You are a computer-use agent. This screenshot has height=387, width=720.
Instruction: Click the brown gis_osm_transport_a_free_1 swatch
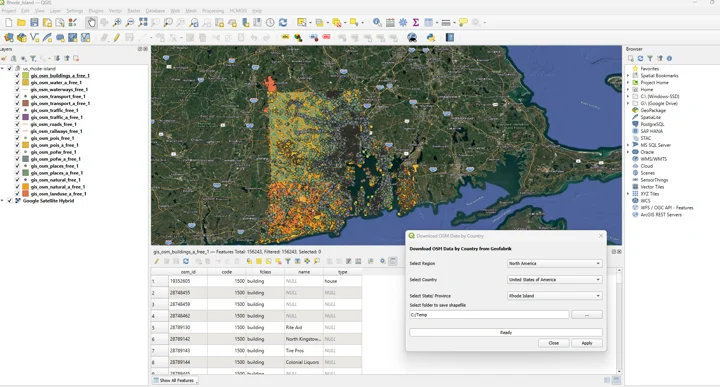tap(26, 103)
